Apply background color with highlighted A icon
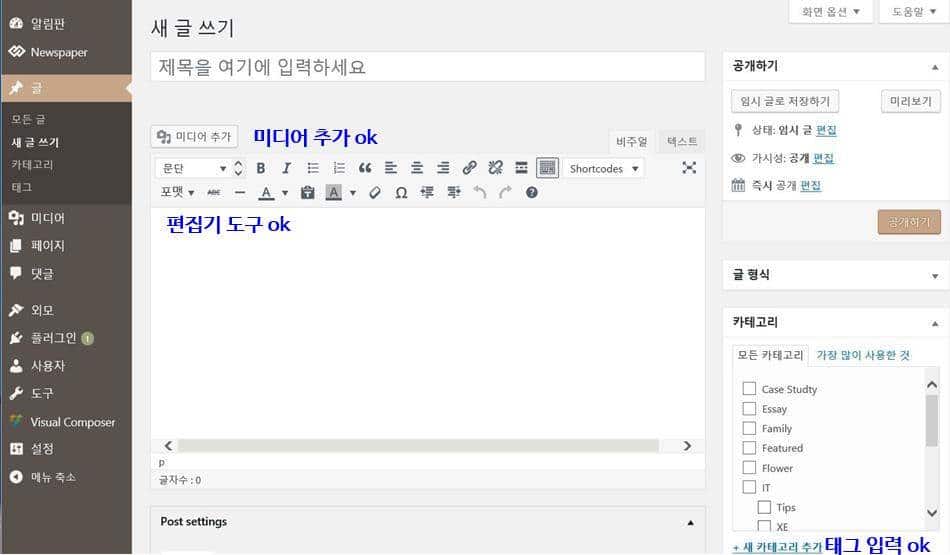Image resolution: width=950 pixels, height=555 pixels. [334, 193]
